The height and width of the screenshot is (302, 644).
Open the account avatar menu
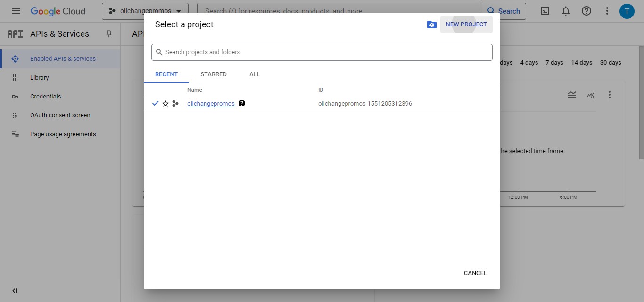pyautogui.click(x=627, y=10)
